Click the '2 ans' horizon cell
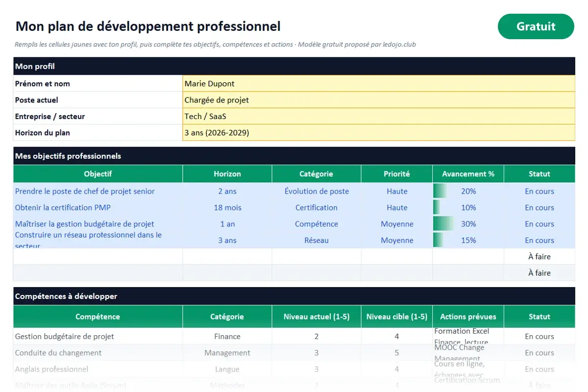Screen dimensions: 588x392 pos(227,191)
